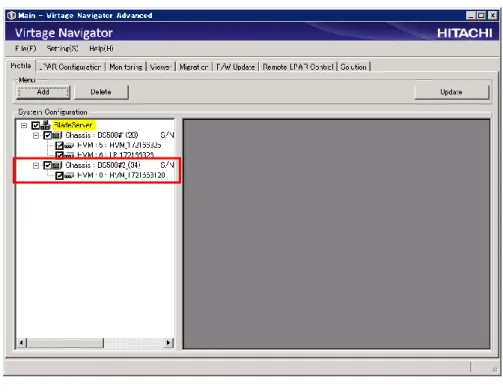Collapse the Chassis DS500 (20) node
This screenshot has height=392, width=503.
click(x=36, y=135)
